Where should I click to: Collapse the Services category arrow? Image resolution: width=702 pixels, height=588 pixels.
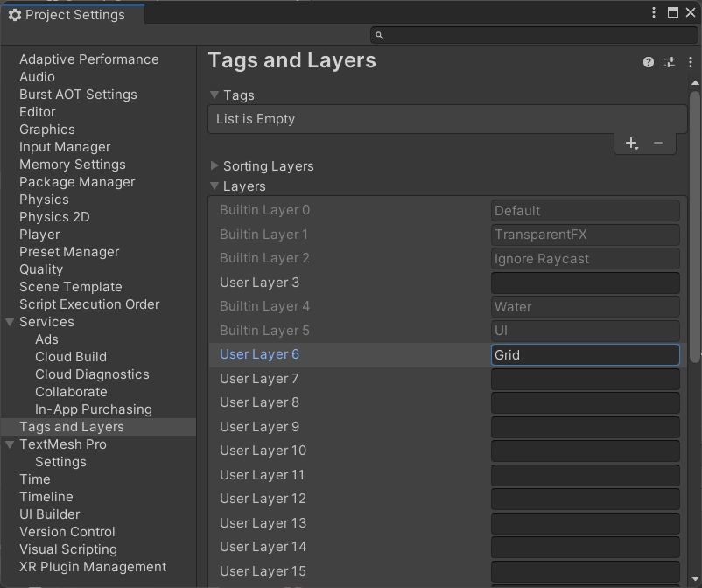point(10,322)
